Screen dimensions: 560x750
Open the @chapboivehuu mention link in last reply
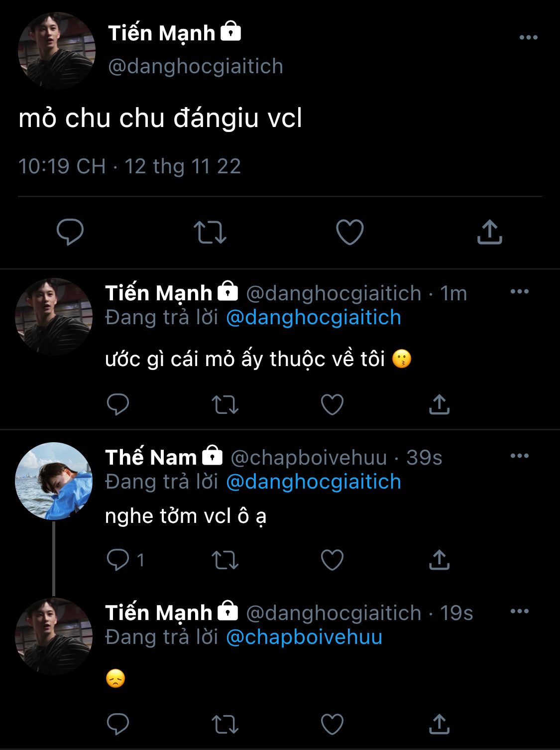tap(304, 637)
